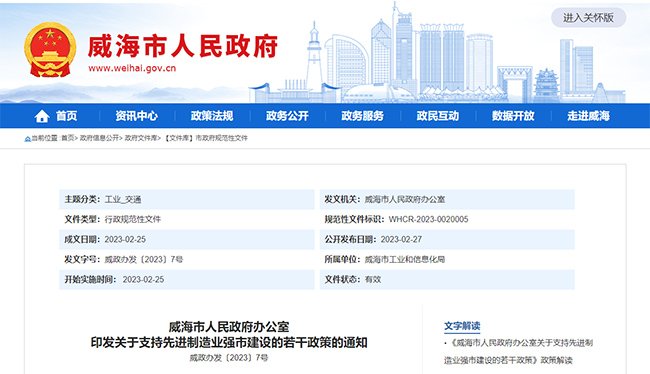
Task: Click the home icon in navigation bar
Action: pyautogui.click(x=42, y=116)
